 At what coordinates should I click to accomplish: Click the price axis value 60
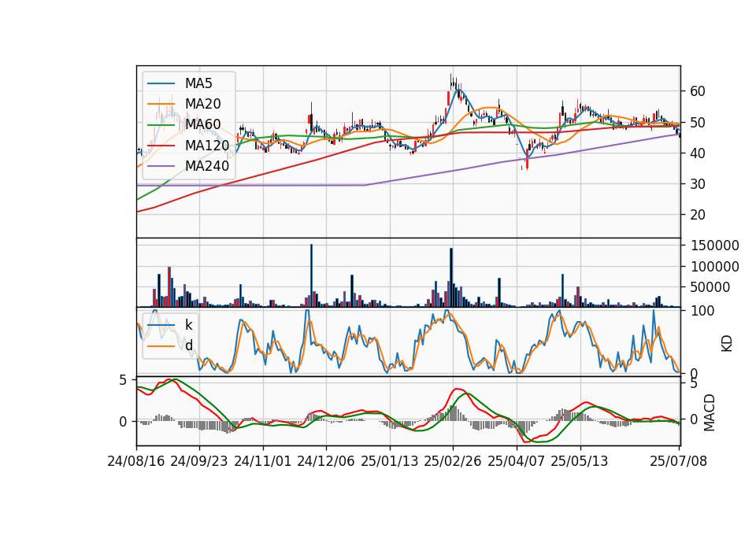click(x=697, y=91)
